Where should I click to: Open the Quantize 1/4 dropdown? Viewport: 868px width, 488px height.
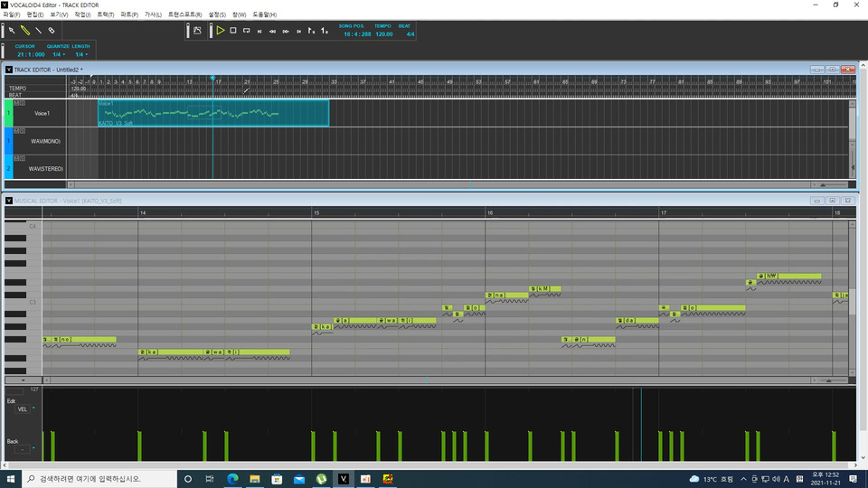click(59, 54)
